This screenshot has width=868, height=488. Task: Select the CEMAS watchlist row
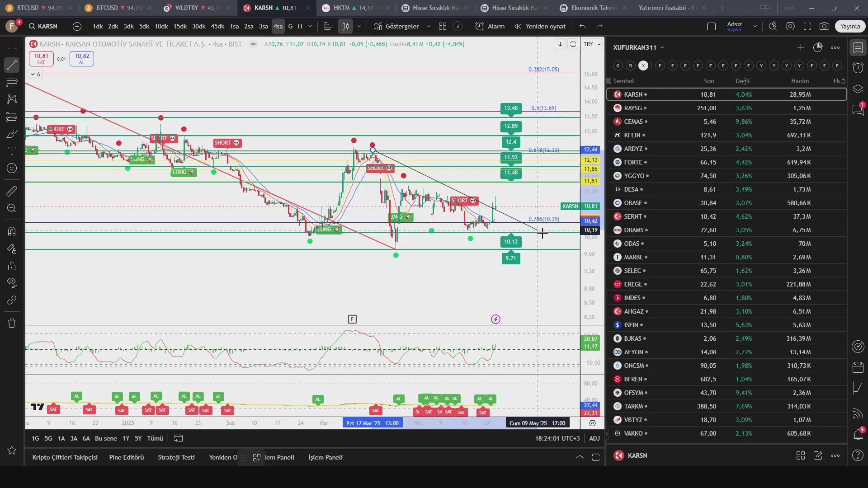pos(726,122)
